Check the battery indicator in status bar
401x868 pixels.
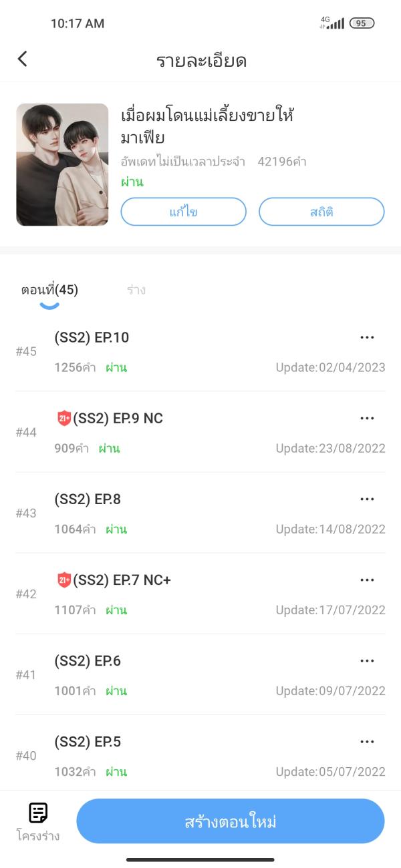(362, 23)
